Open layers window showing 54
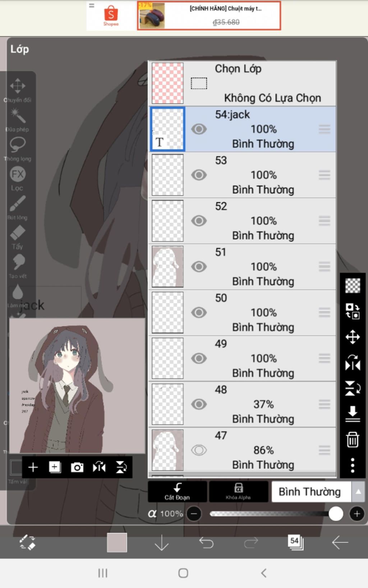The image size is (368, 588). tap(295, 542)
